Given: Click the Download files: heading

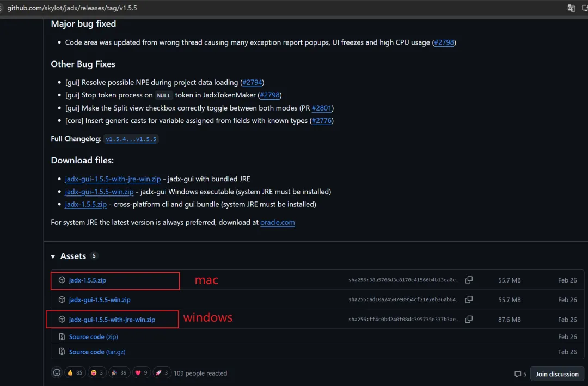Looking at the screenshot, I should point(82,160).
